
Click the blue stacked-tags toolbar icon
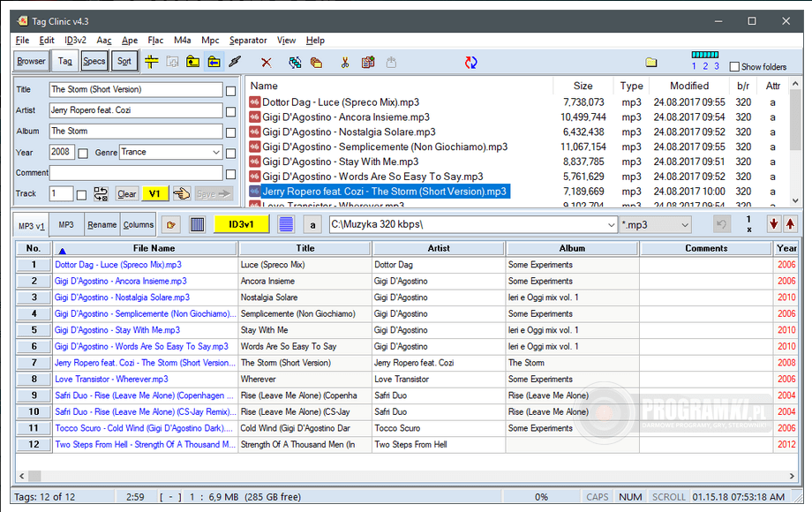click(x=295, y=63)
